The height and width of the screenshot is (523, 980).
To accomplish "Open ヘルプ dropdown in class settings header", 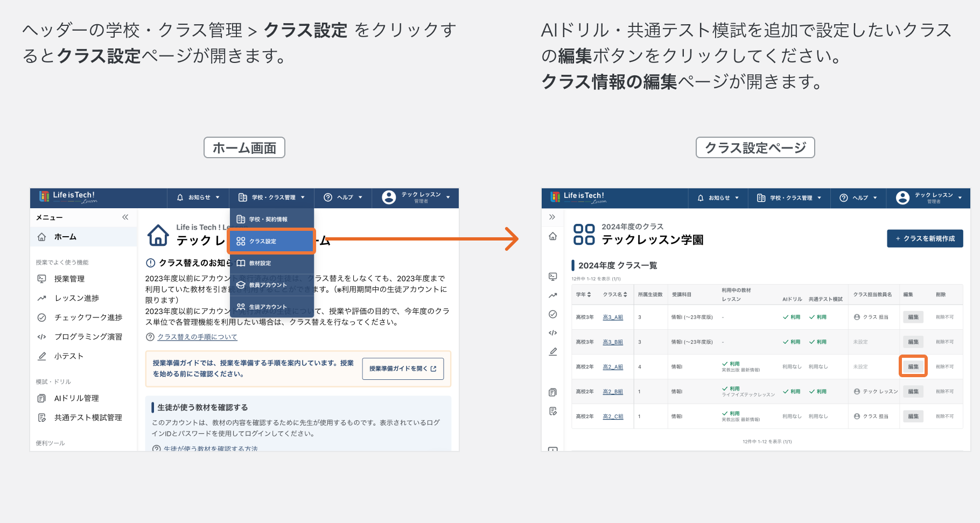I will [x=858, y=198].
